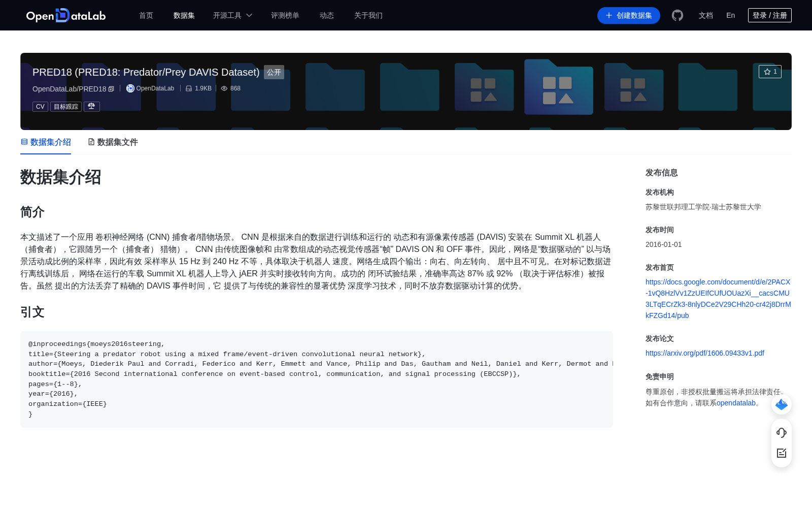Open the arxiv.org paper PDF link
The height and width of the screenshot is (508, 812).
coord(705,353)
